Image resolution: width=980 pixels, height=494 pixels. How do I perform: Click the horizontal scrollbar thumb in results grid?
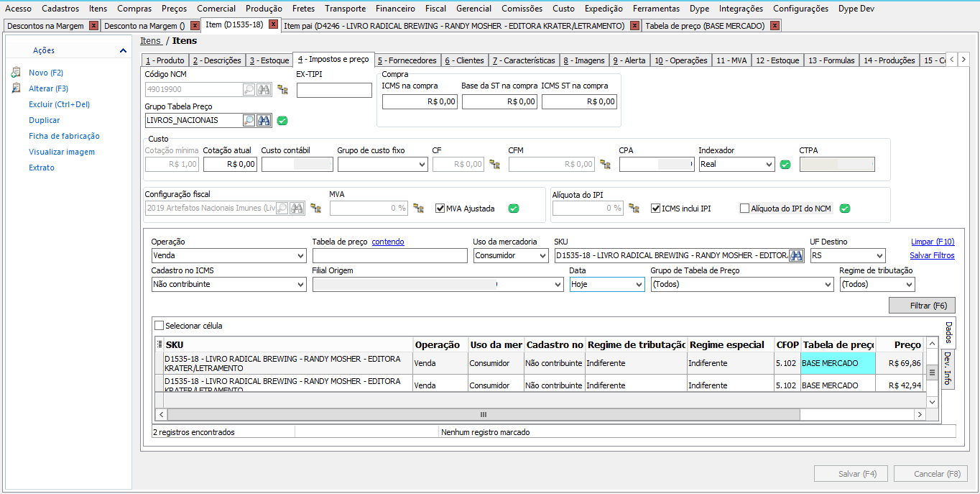[x=484, y=415]
